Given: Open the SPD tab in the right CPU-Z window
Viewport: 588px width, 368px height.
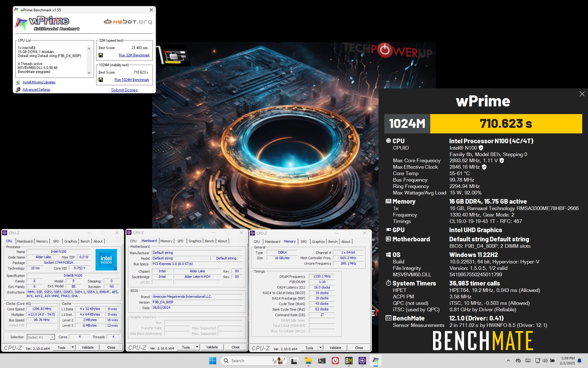Looking at the screenshot, I should (304, 242).
